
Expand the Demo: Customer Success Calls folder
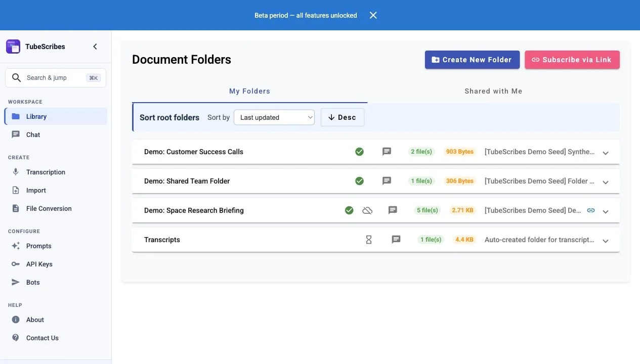pos(606,153)
